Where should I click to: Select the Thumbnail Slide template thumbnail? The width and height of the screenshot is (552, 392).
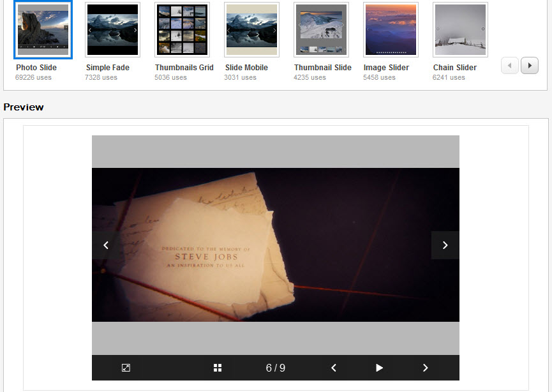[321, 29]
